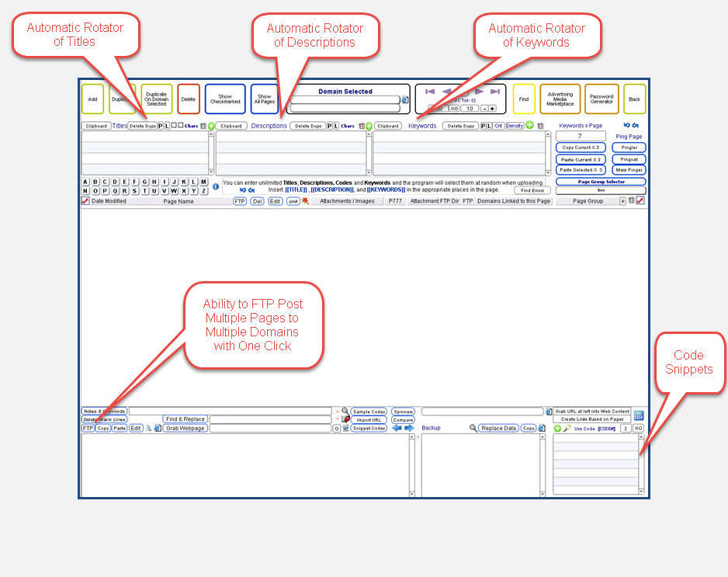Open the calculator icon near Grab URL

(639, 415)
